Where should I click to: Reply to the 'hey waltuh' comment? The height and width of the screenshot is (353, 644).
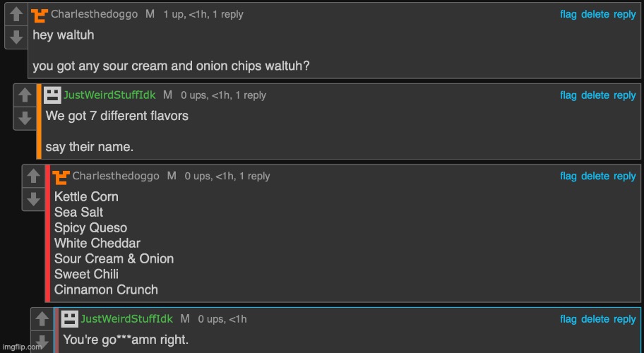(x=624, y=14)
